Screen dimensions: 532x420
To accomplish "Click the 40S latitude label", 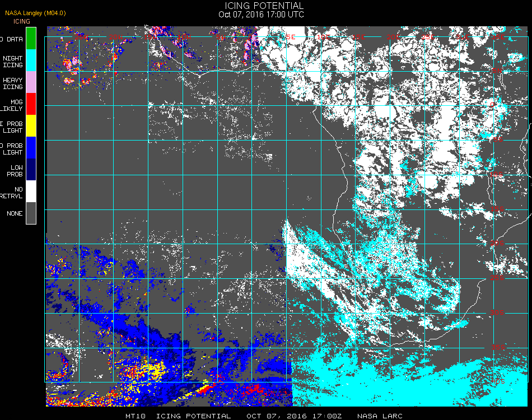I will pyautogui.click(x=498, y=381).
